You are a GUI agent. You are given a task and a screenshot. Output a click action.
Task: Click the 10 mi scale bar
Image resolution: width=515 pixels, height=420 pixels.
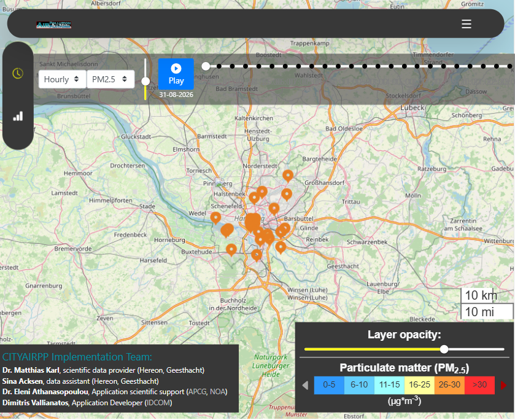[487, 311]
